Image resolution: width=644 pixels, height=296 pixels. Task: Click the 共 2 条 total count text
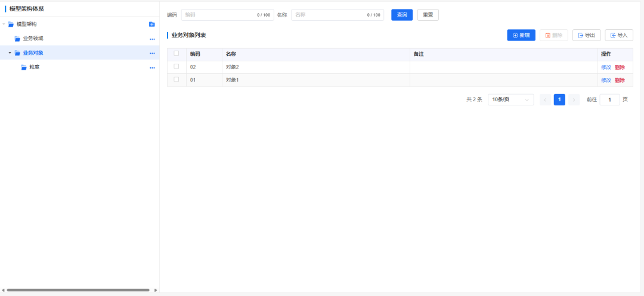[x=474, y=99]
